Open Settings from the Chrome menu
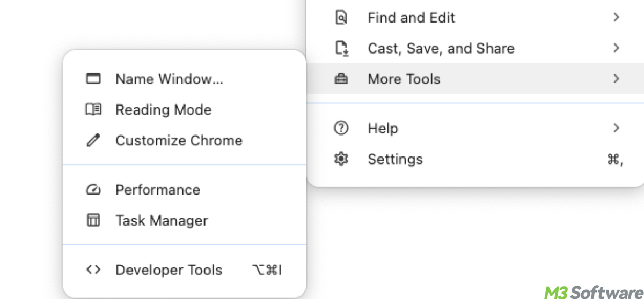The image size is (644, 299). [475, 159]
